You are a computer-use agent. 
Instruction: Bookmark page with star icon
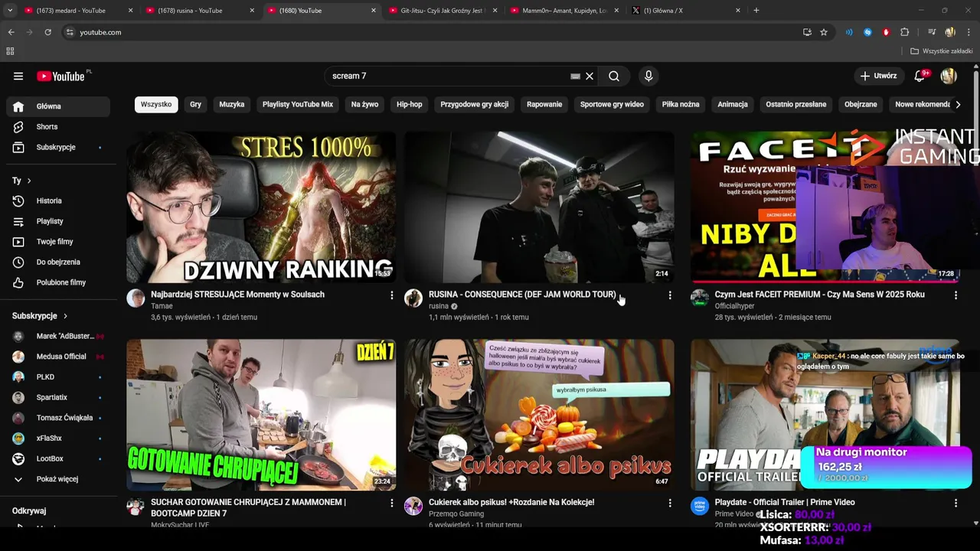[824, 32]
